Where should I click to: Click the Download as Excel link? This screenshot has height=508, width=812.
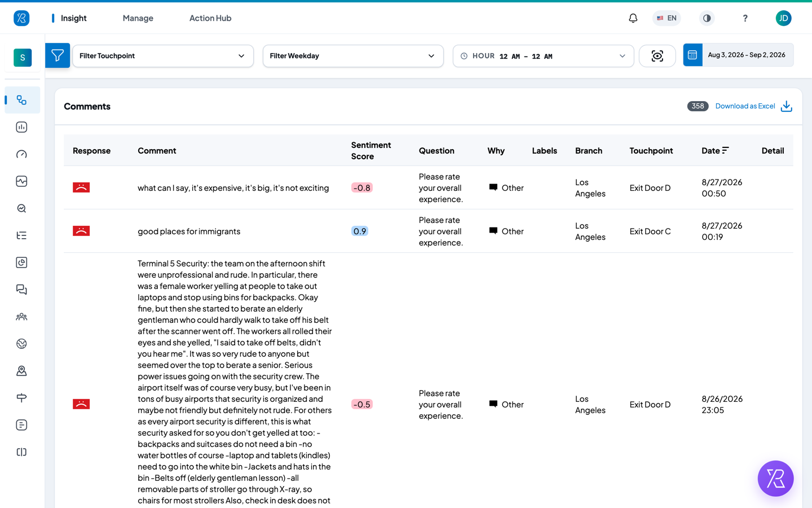click(x=745, y=106)
